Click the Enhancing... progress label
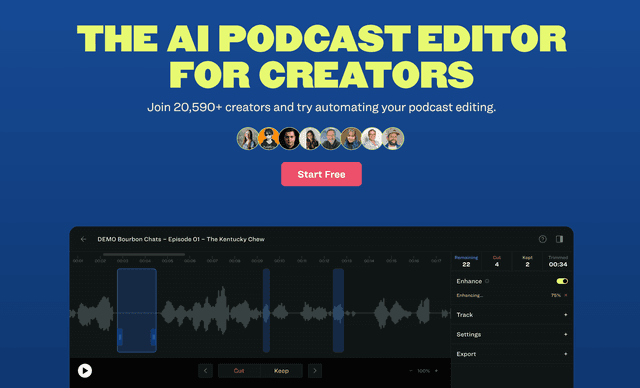 (470, 295)
